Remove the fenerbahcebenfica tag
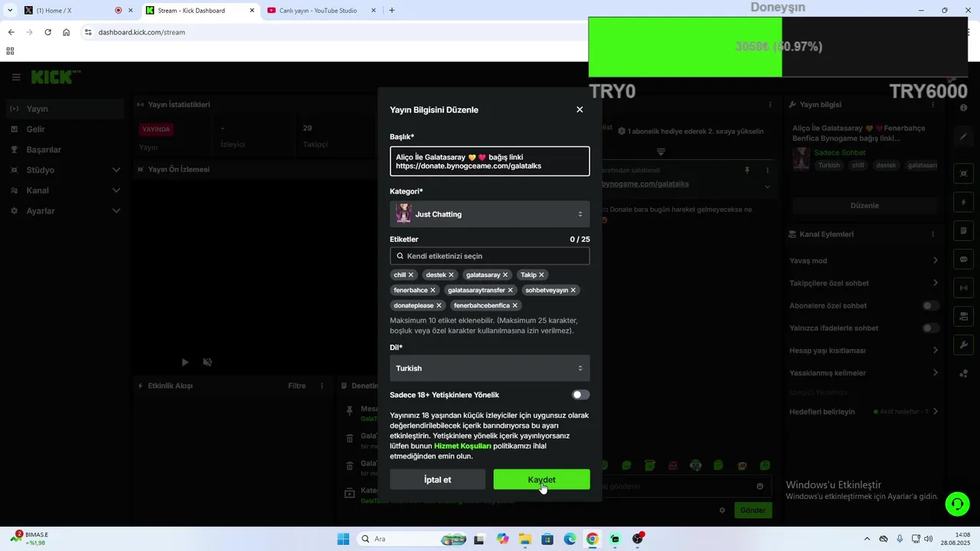This screenshot has height=551, width=980. pos(514,305)
